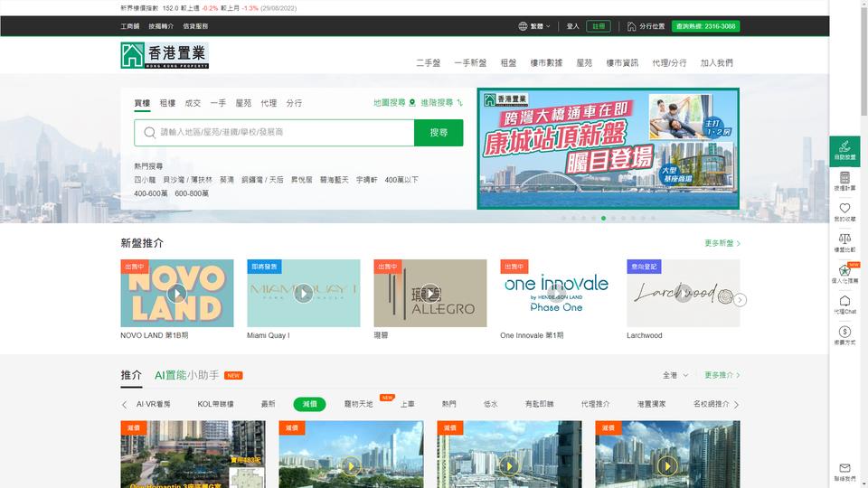
Task: Open the 繁體 language dropdown
Action: click(541, 26)
